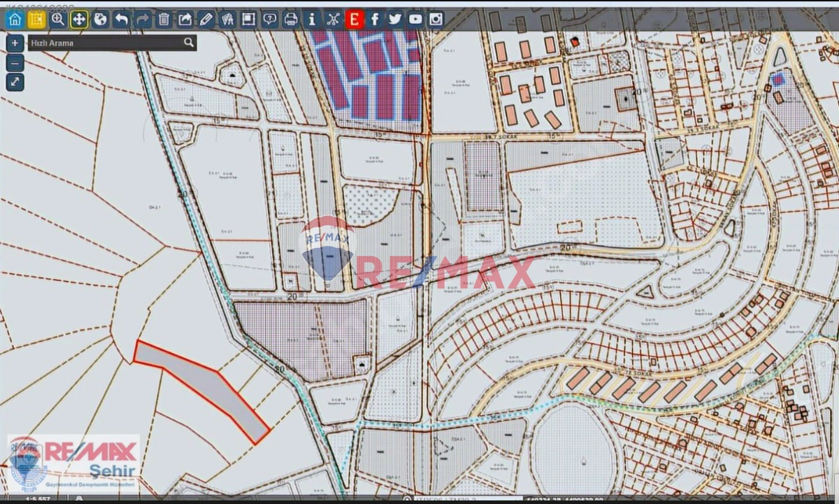Activate the pan arrows tool

click(79, 20)
